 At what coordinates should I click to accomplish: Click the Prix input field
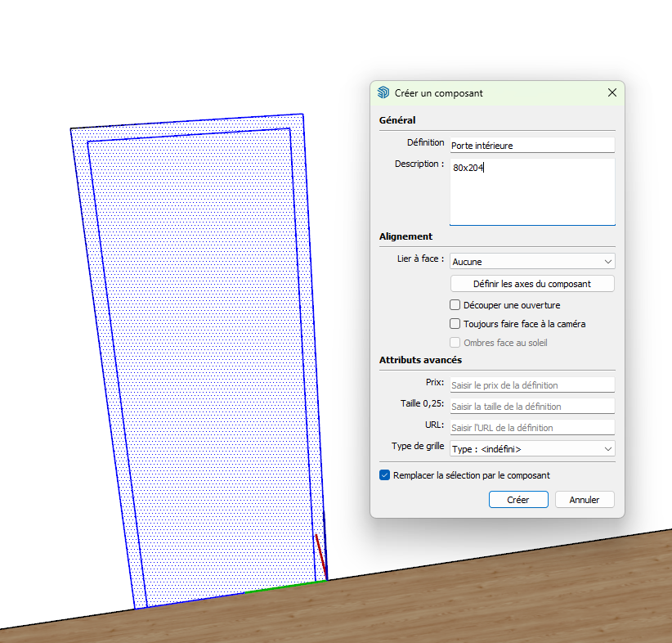coord(532,384)
